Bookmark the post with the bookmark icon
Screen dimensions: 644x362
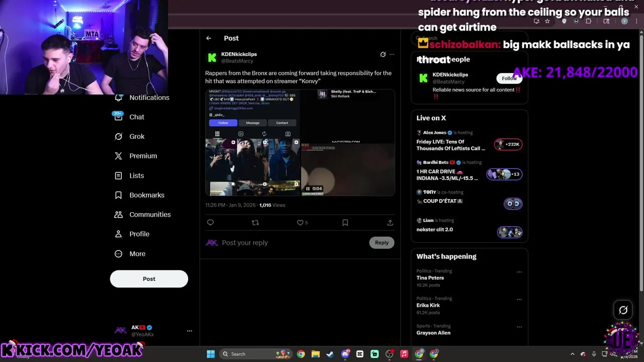click(345, 223)
